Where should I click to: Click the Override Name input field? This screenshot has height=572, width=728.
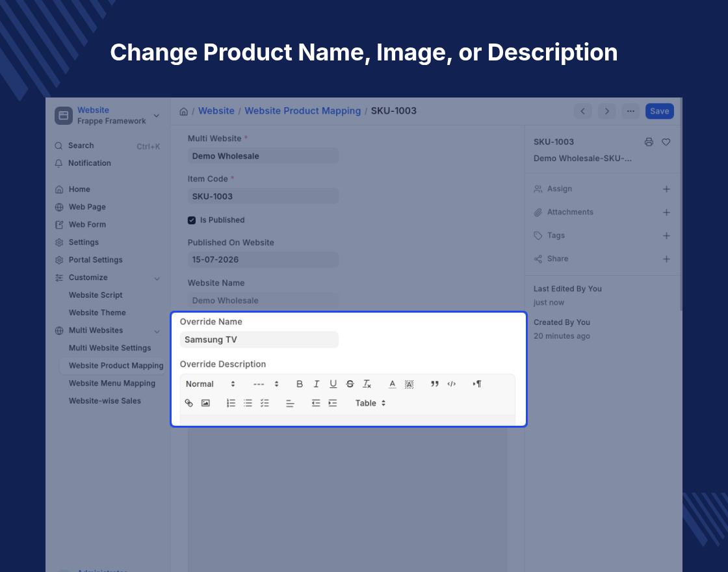259,339
